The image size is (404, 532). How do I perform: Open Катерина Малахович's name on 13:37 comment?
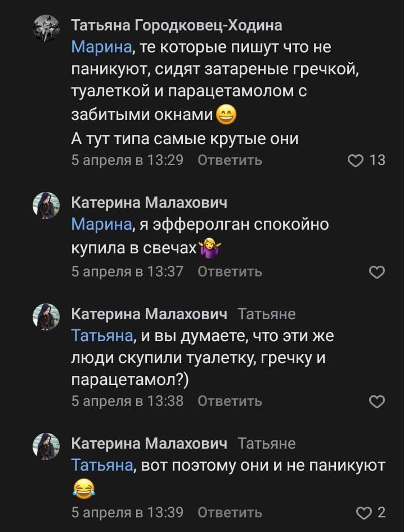click(x=149, y=203)
